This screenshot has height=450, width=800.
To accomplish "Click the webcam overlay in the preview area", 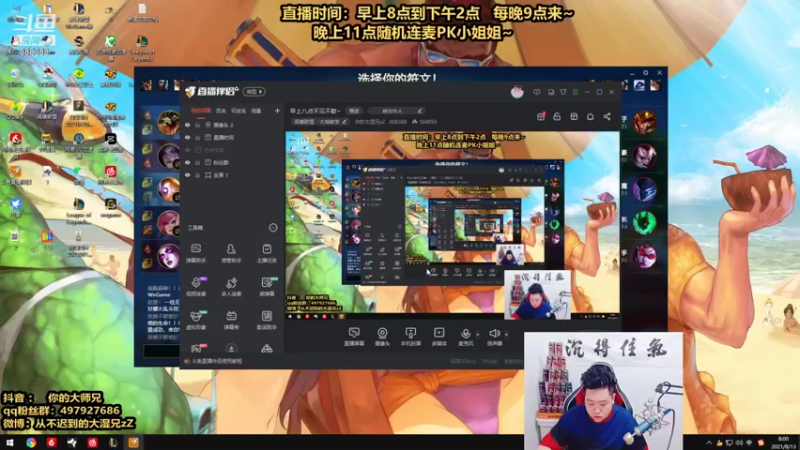I will [537, 295].
